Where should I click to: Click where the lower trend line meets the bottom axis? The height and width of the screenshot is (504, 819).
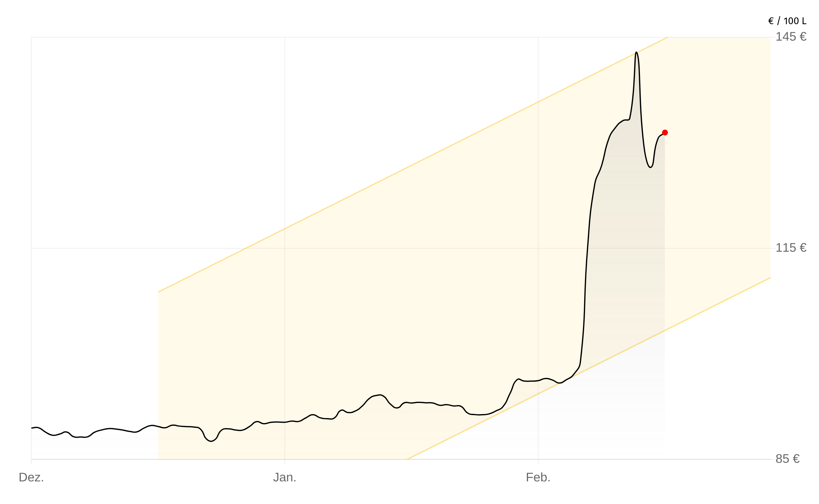click(x=407, y=459)
